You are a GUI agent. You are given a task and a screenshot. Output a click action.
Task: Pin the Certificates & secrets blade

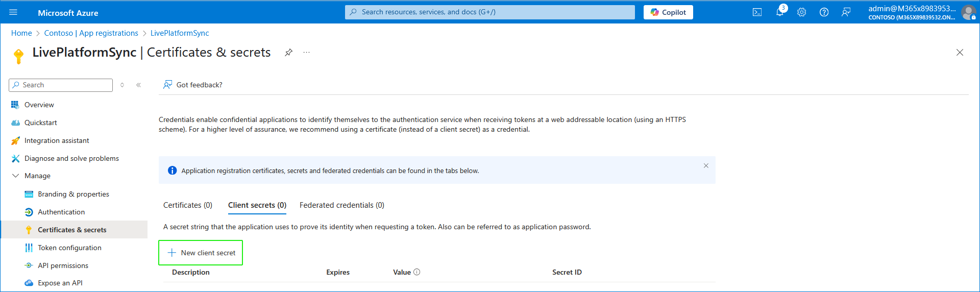click(288, 52)
